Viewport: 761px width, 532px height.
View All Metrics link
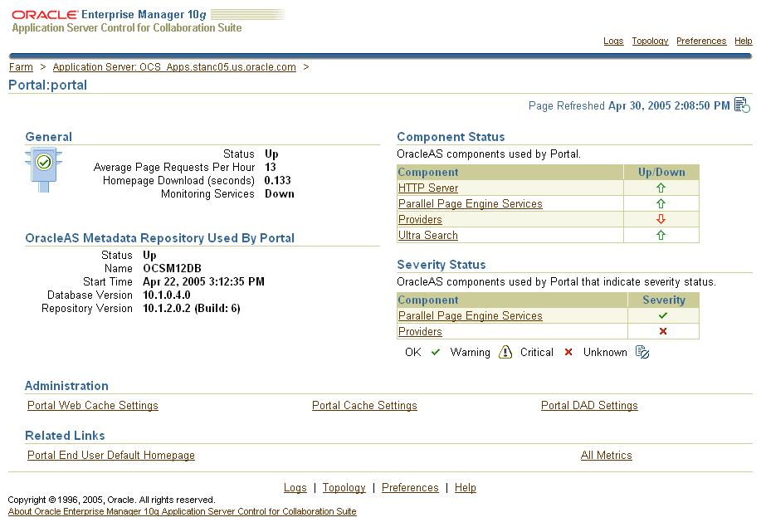pos(606,455)
